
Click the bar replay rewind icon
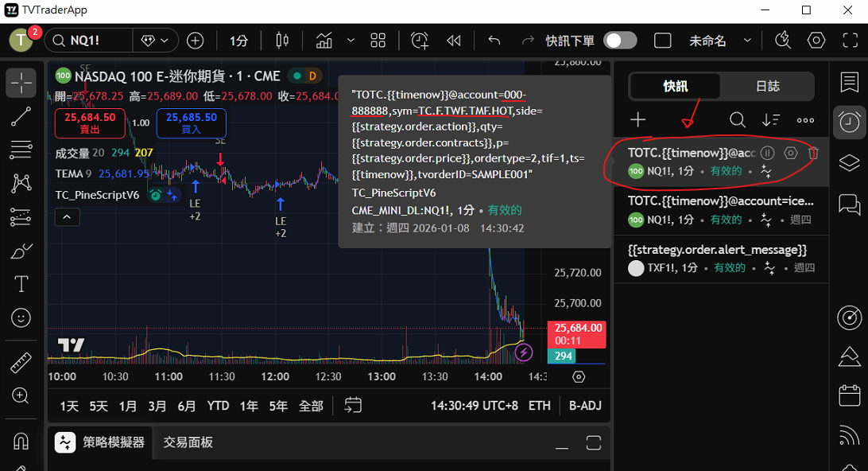click(x=454, y=41)
